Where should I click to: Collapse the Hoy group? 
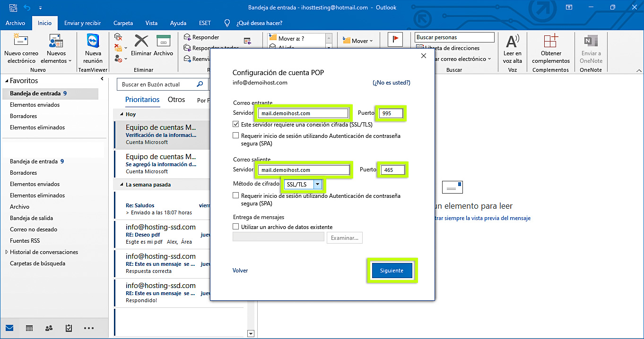point(121,114)
